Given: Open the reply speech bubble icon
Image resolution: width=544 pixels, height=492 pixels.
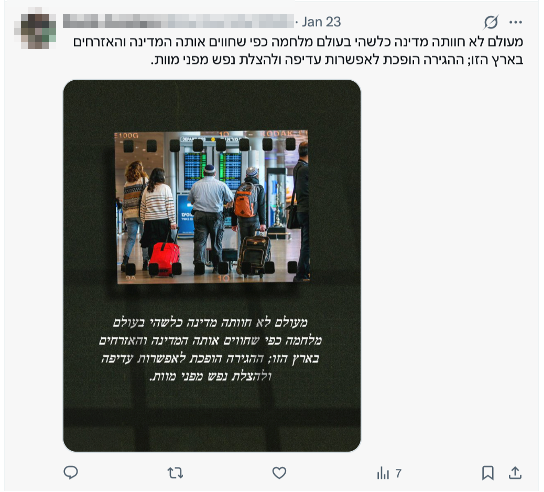Looking at the screenshot, I should click(x=71, y=473).
